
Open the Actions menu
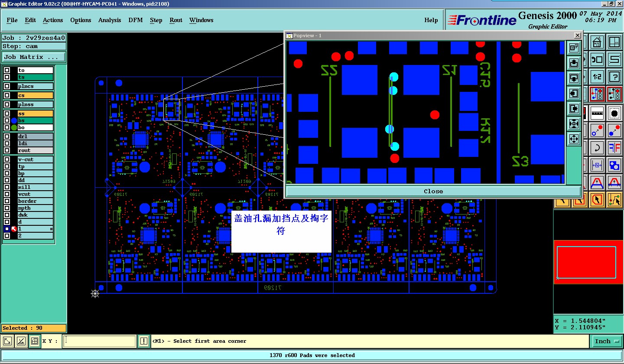(x=53, y=20)
